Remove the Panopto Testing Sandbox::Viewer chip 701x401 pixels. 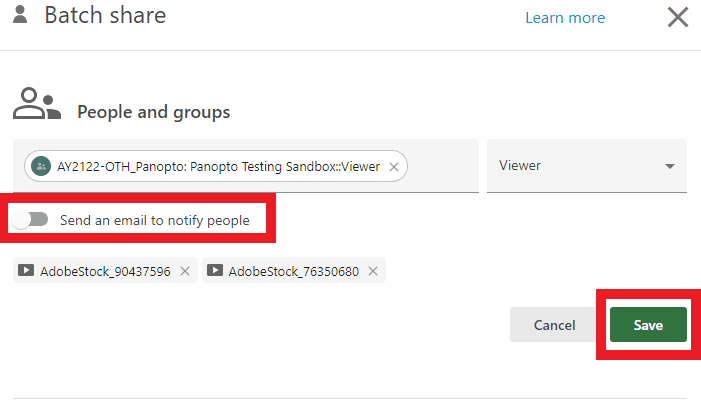[x=394, y=167]
